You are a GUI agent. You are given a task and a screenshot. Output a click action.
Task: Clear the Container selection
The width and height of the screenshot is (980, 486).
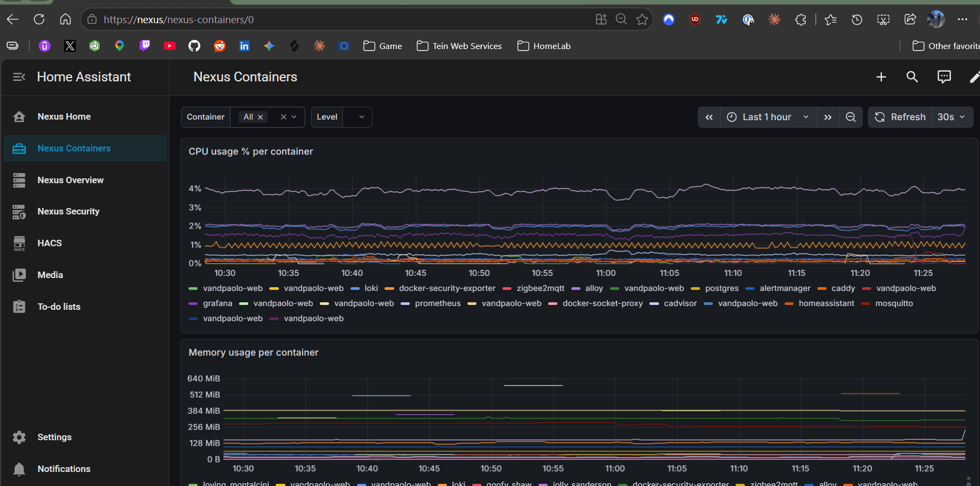tap(283, 117)
